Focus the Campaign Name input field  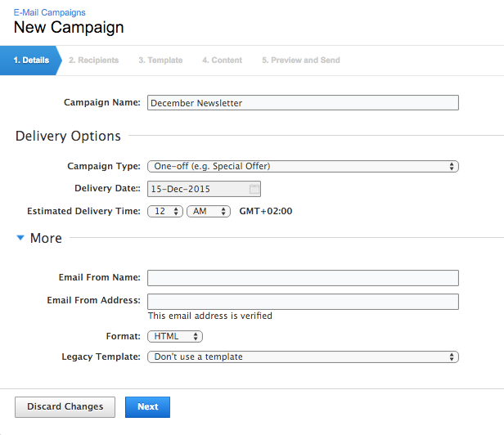pos(303,103)
